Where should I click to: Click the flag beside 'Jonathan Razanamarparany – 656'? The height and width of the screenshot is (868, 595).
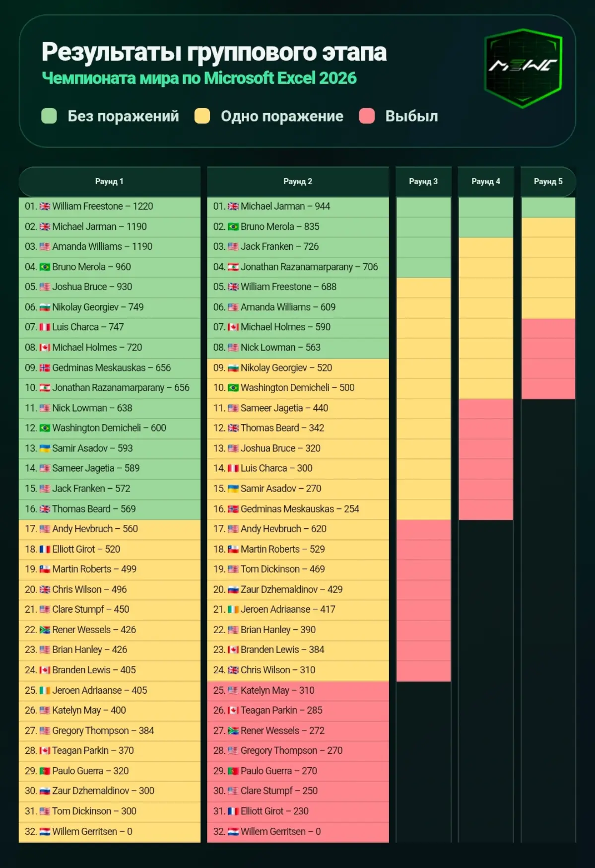(45, 388)
